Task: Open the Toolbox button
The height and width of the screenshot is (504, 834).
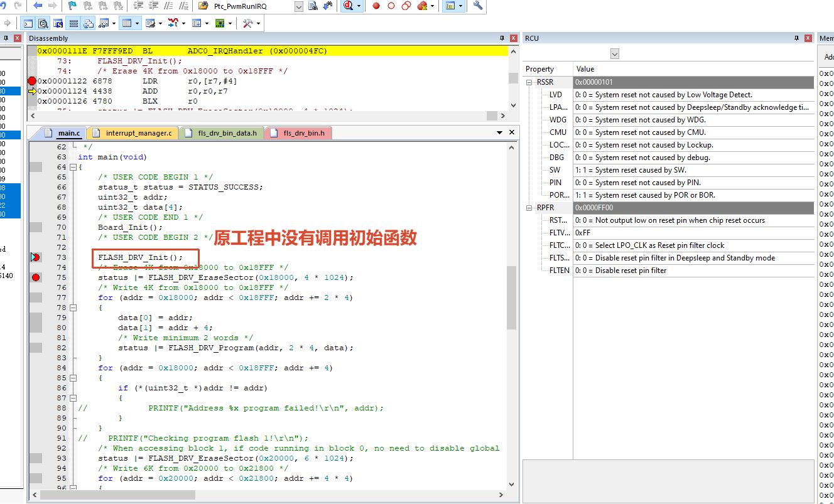Action: tap(247, 23)
